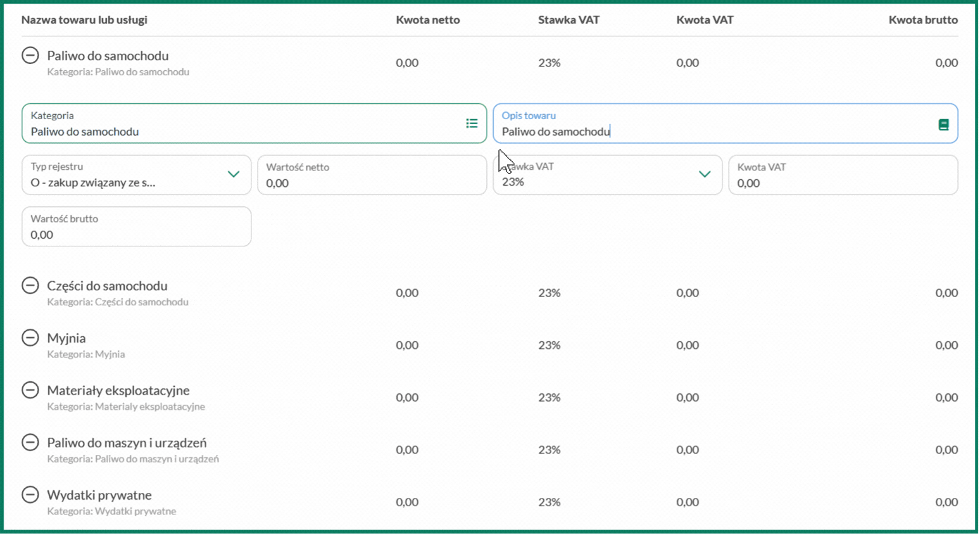Screen dimensions: 980x534
Task: Expand the Stawka VAT dropdown chevron
Action: [x=705, y=174]
